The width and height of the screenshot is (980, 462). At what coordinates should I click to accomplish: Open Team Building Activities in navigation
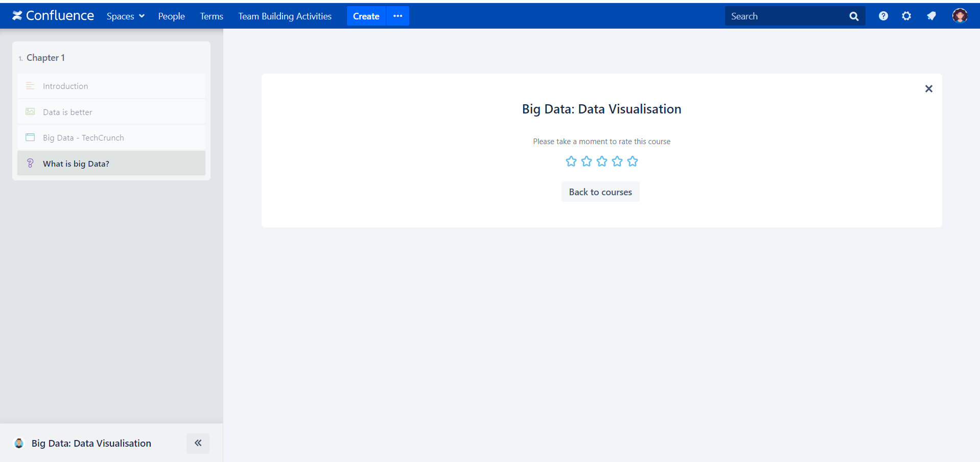coord(285,16)
